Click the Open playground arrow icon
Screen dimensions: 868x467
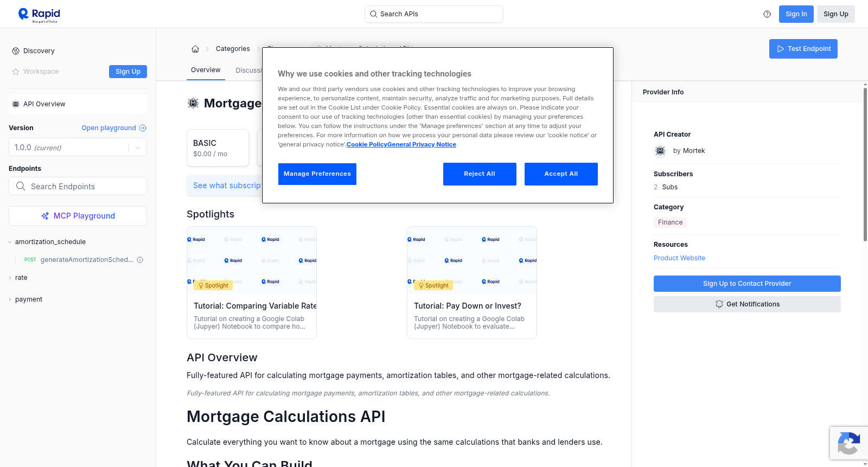click(x=143, y=128)
